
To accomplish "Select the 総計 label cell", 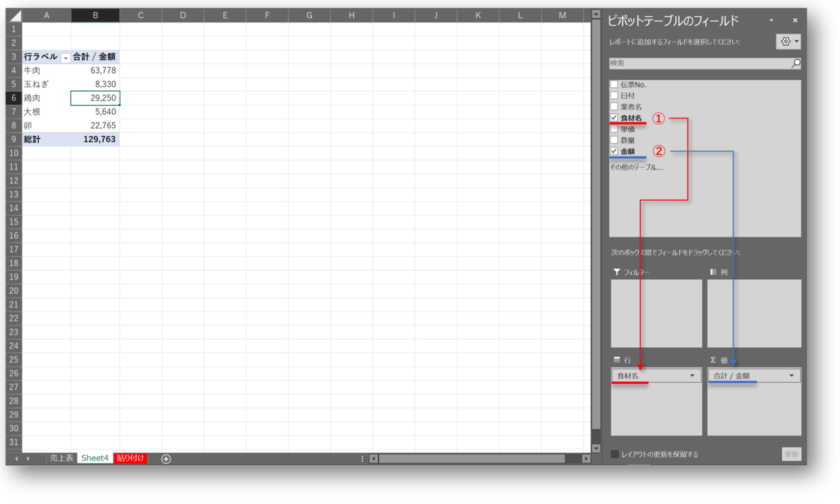I will pos(46,139).
